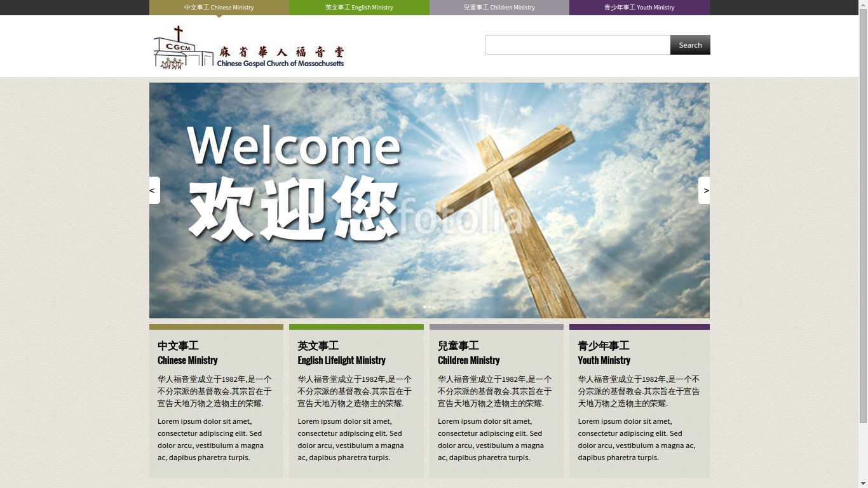Click the 英文事工 card heading
This screenshot has height=488, width=868.
tap(318, 346)
